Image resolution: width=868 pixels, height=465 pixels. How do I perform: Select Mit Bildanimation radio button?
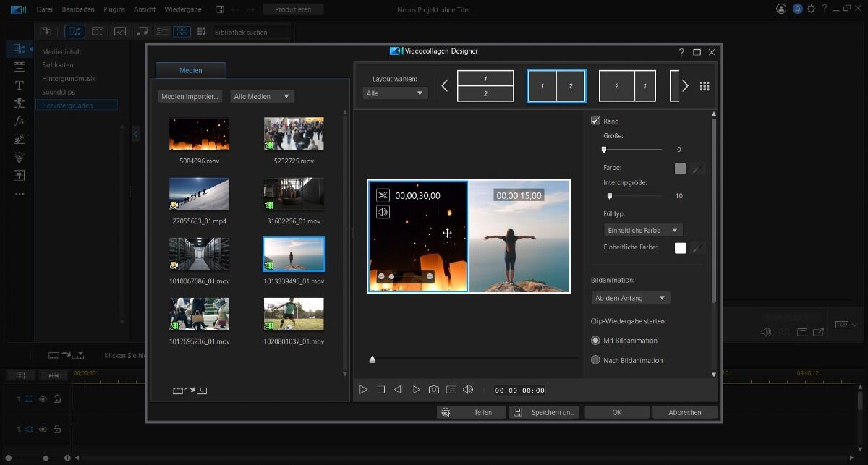pyautogui.click(x=595, y=340)
